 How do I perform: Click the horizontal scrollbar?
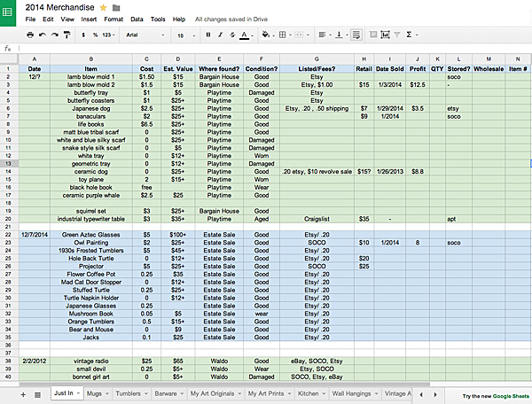point(224,385)
